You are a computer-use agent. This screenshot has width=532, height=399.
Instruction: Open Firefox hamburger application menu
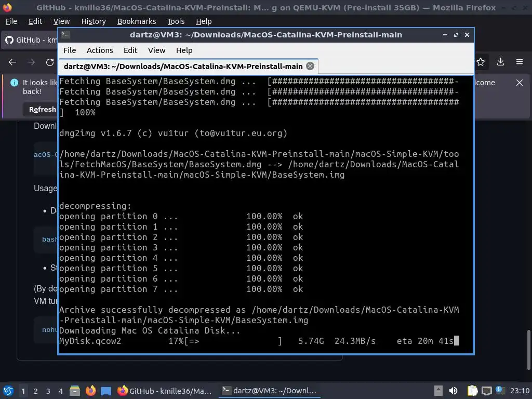click(x=520, y=62)
